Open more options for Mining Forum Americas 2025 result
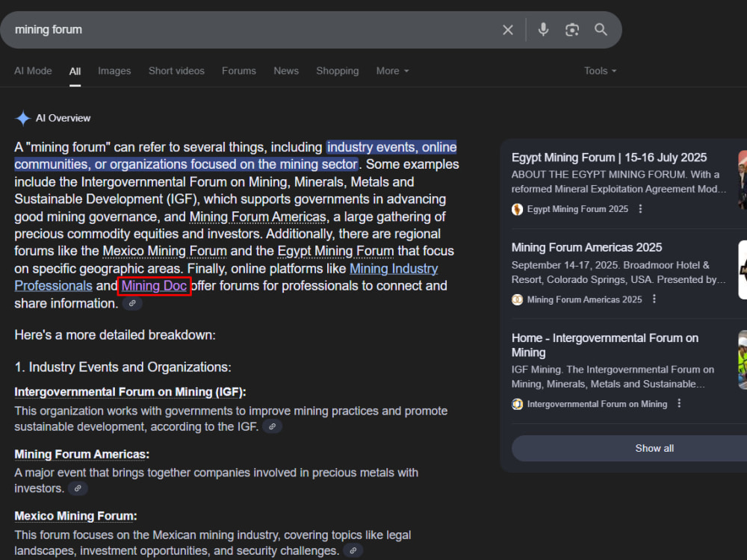Image resolution: width=747 pixels, height=560 pixels. [x=654, y=299]
